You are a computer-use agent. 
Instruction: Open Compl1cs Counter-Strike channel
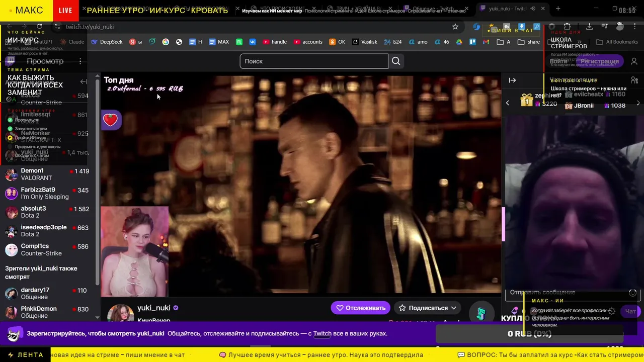coord(47,250)
